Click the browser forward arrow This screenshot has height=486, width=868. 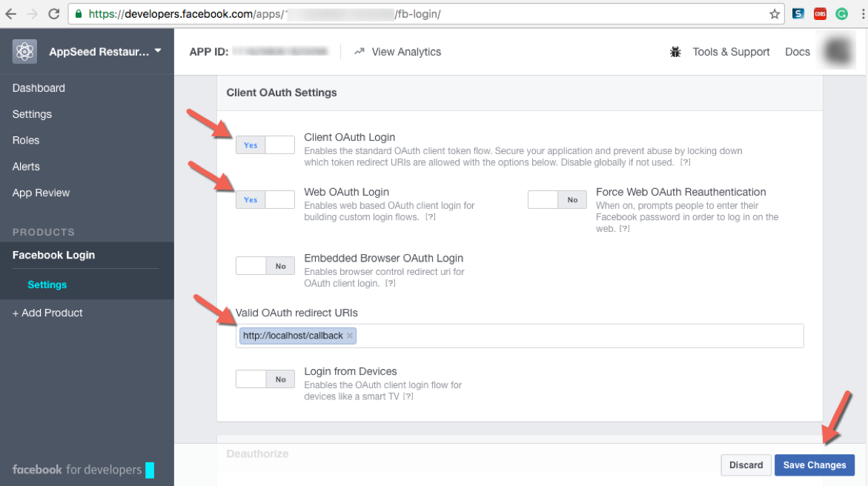coord(32,14)
